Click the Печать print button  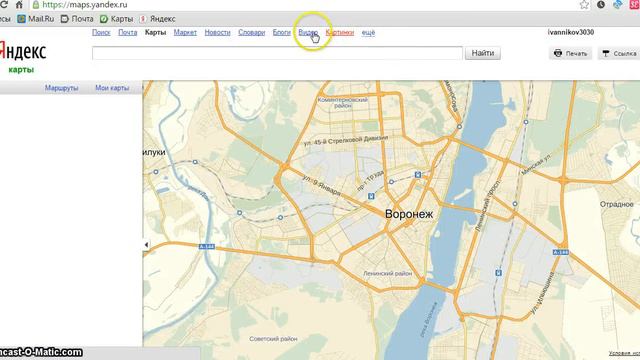tap(571, 53)
